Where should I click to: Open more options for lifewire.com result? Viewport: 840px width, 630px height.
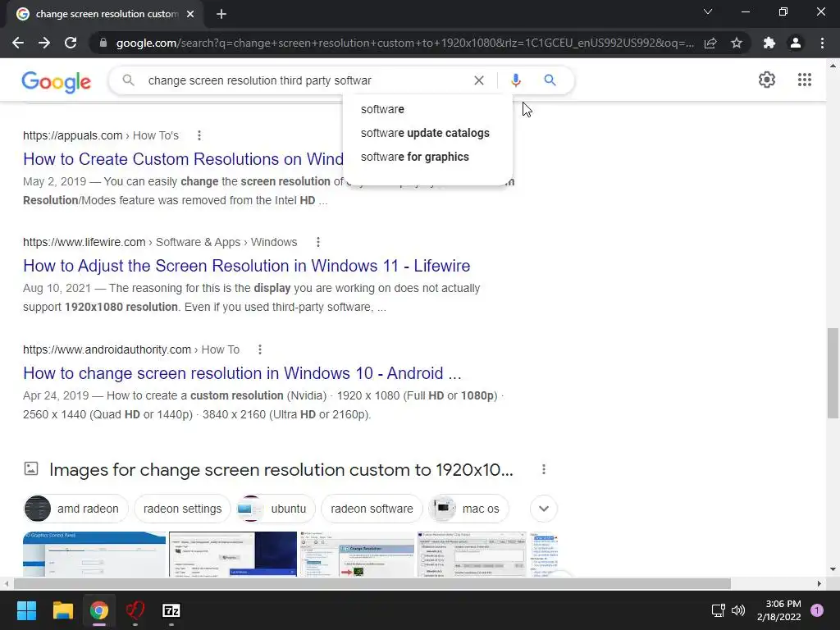tap(318, 242)
